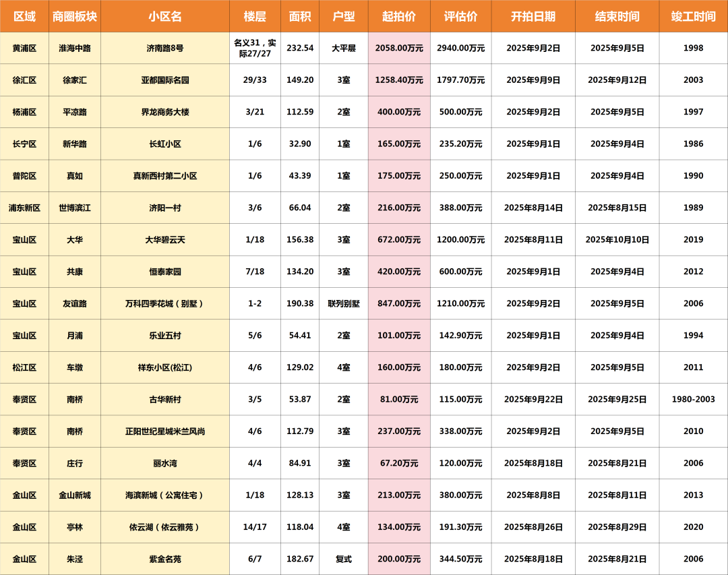This screenshot has width=728, height=575.
Task: Click the 67.20万元 starting price
Action: pyautogui.click(x=399, y=463)
